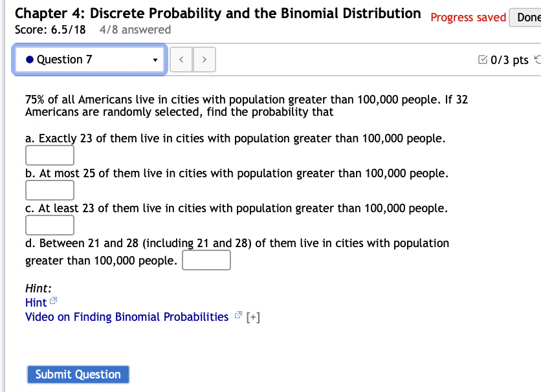
Task: Click the dropdown caret on the question selector
Action: point(155,59)
